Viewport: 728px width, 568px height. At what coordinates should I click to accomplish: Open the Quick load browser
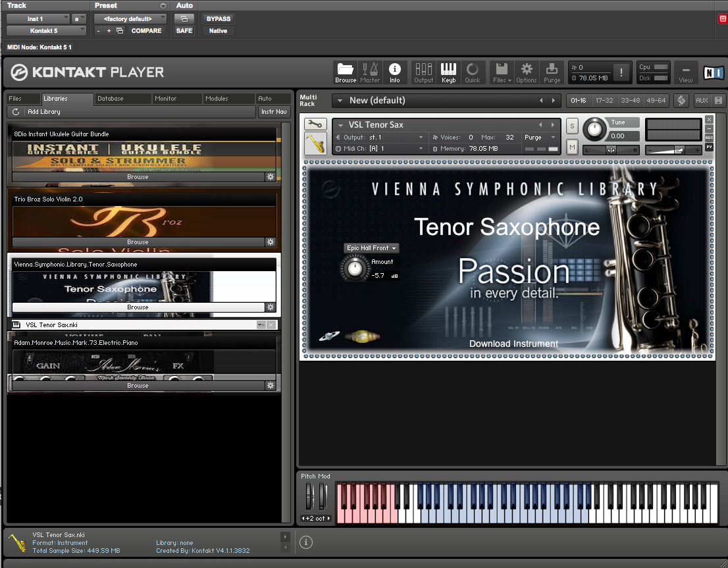coord(473,73)
